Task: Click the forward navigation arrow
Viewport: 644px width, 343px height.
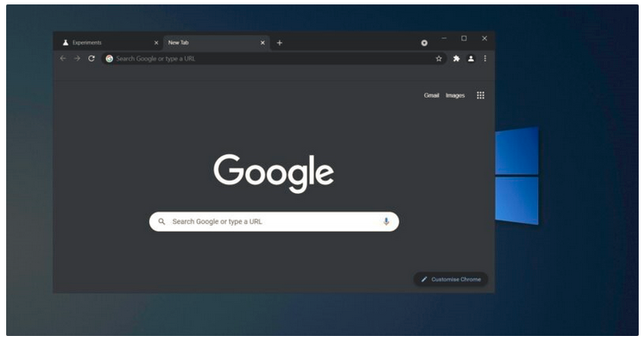Action: pos(78,59)
